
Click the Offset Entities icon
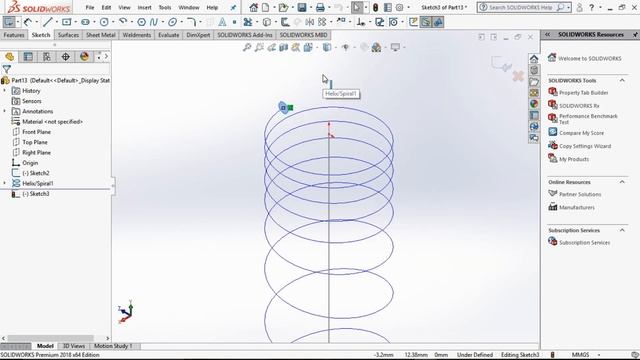click(x=285, y=22)
